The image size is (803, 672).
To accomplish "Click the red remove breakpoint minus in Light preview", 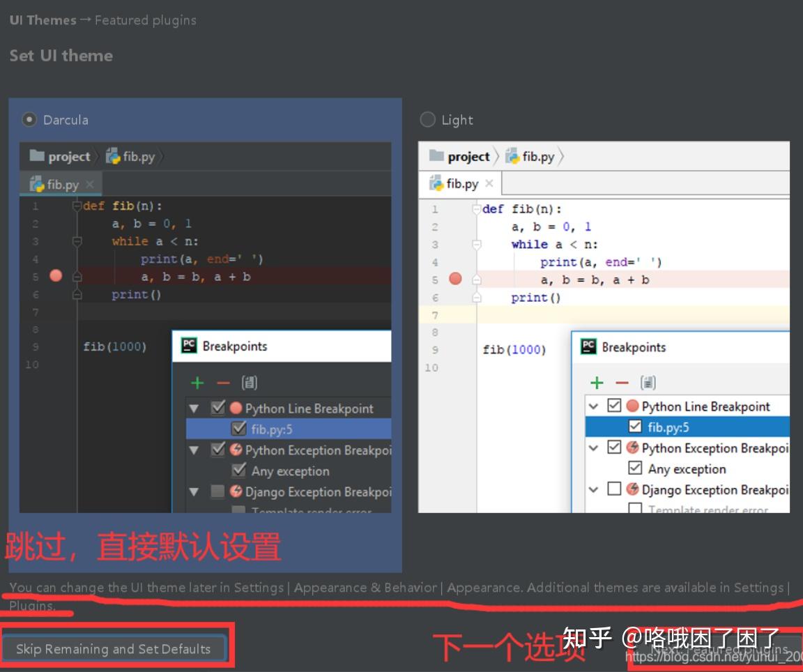I will point(622,383).
